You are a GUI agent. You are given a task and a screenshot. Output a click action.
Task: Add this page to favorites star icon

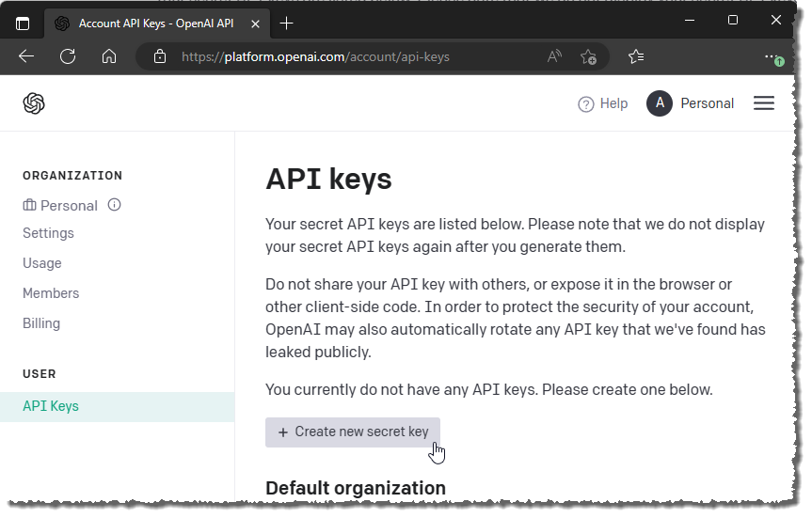click(x=588, y=56)
